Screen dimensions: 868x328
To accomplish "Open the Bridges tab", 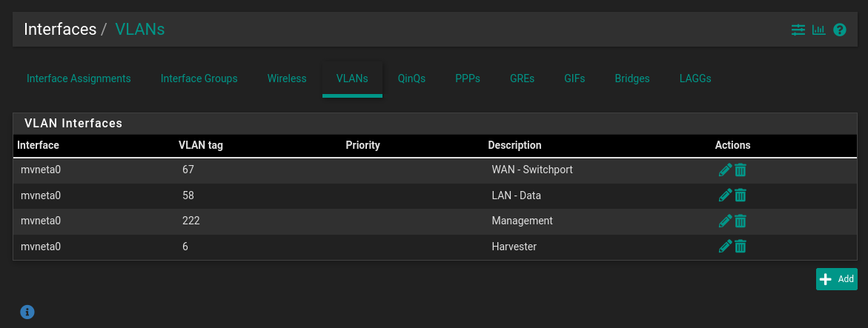I will tap(632, 78).
